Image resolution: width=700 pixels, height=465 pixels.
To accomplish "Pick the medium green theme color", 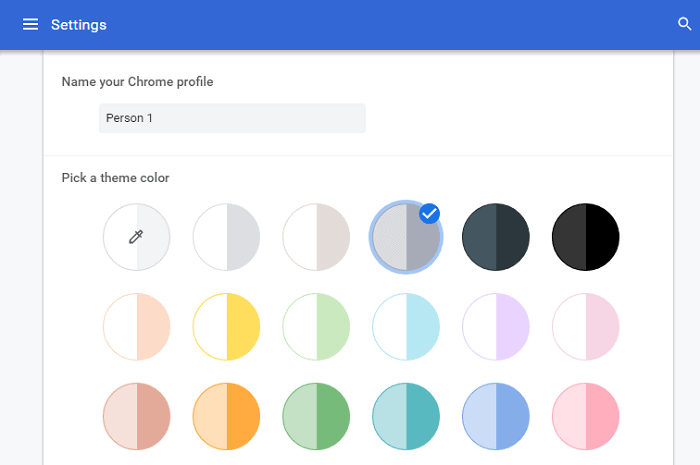I will pyautogui.click(x=316, y=416).
